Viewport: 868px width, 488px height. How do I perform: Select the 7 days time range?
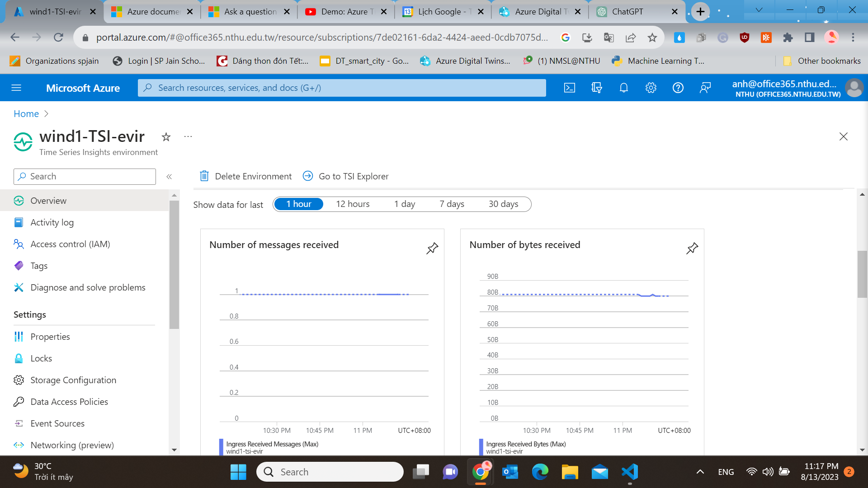coord(452,204)
